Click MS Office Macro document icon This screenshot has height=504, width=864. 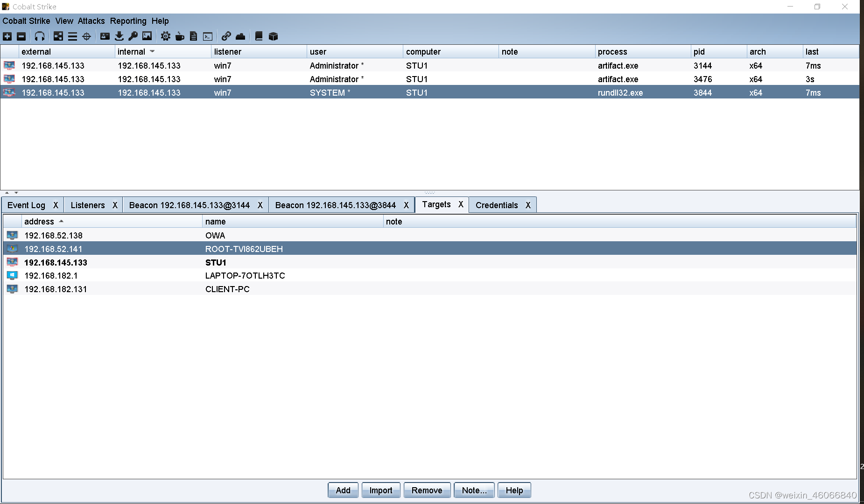[194, 36]
